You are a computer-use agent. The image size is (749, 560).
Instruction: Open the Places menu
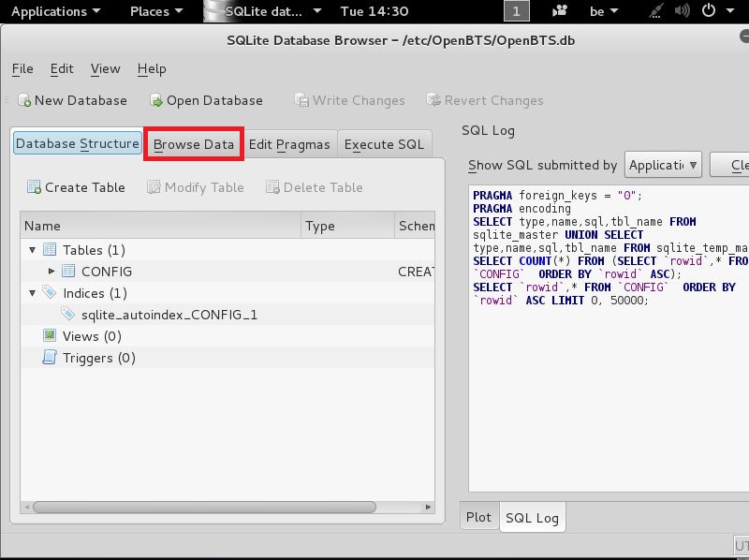click(x=156, y=11)
